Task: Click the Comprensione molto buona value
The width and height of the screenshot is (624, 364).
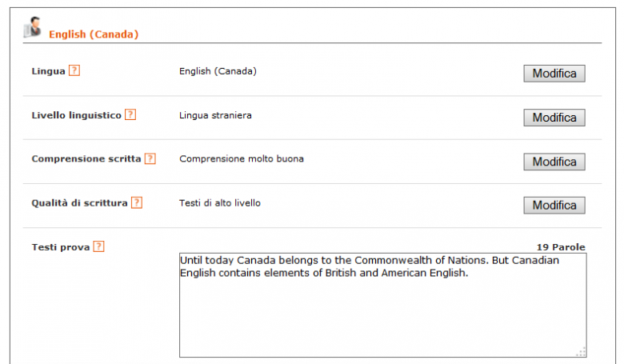Action: point(242,159)
